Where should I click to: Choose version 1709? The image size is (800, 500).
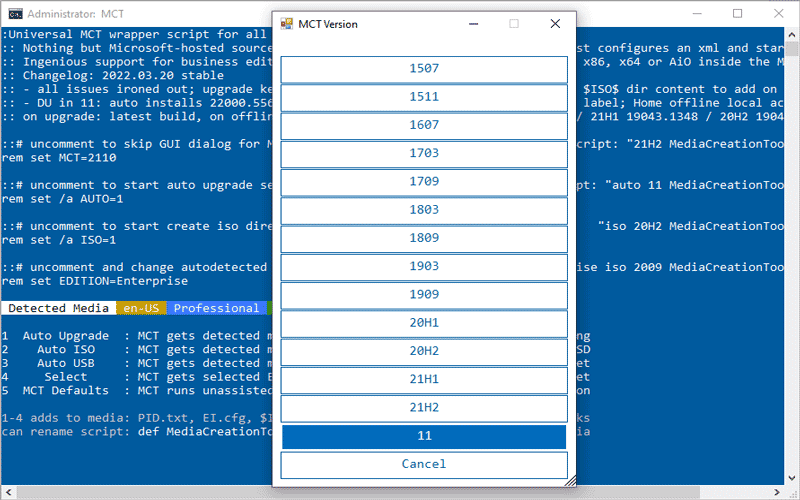click(x=424, y=182)
